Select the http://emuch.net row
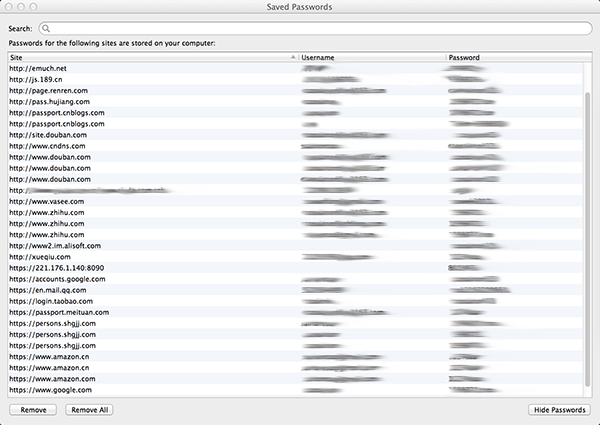This screenshot has height=425, width=600. pyautogui.click(x=295, y=68)
